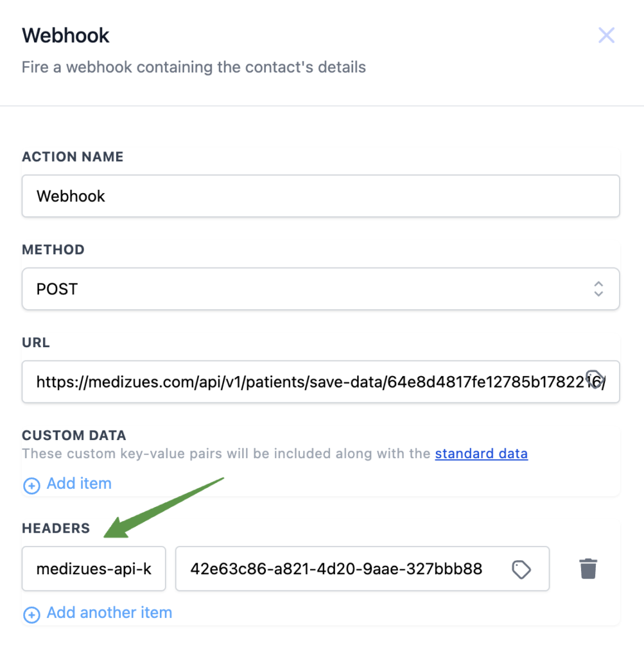Select the ACTION NAME field containing Webhook
The width and height of the screenshot is (644, 657).
tap(321, 196)
